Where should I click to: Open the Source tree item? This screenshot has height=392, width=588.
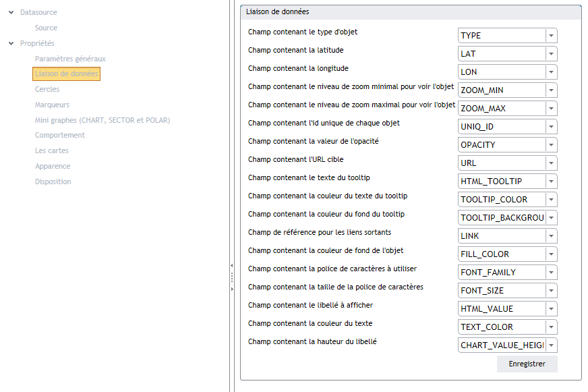[46, 28]
